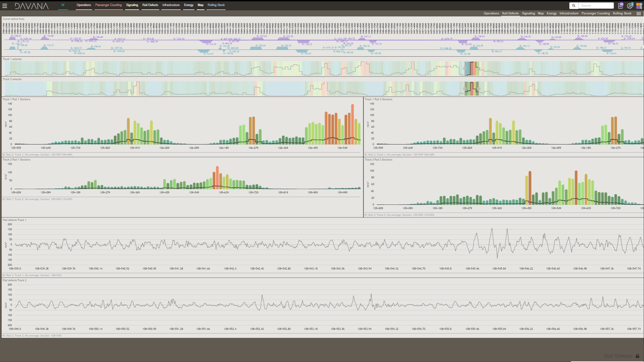This screenshot has width=644, height=362.
Task: Open document notifications with 48 badge
Action: tap(620, 6)
